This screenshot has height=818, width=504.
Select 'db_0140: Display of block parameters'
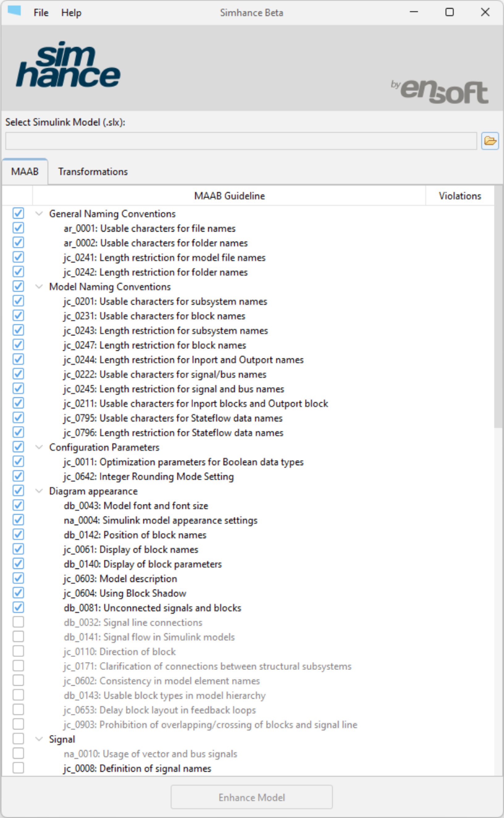pos(143,564)
